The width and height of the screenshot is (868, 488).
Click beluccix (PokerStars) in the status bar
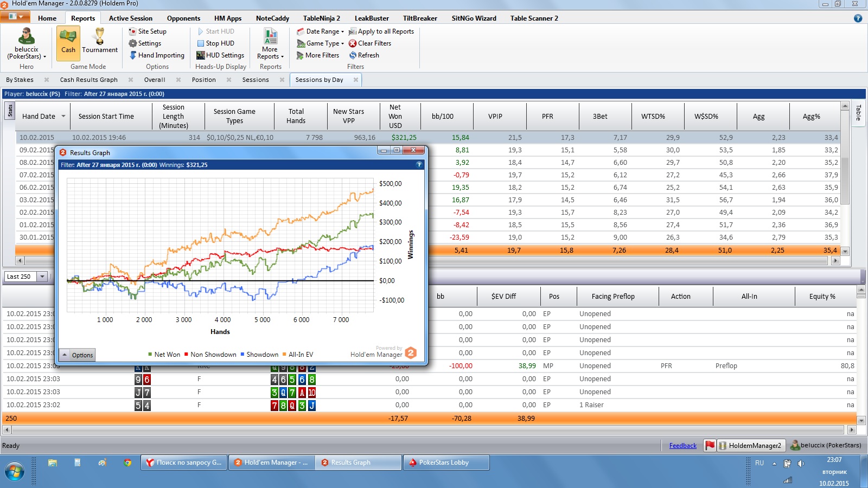coord(826,446)
